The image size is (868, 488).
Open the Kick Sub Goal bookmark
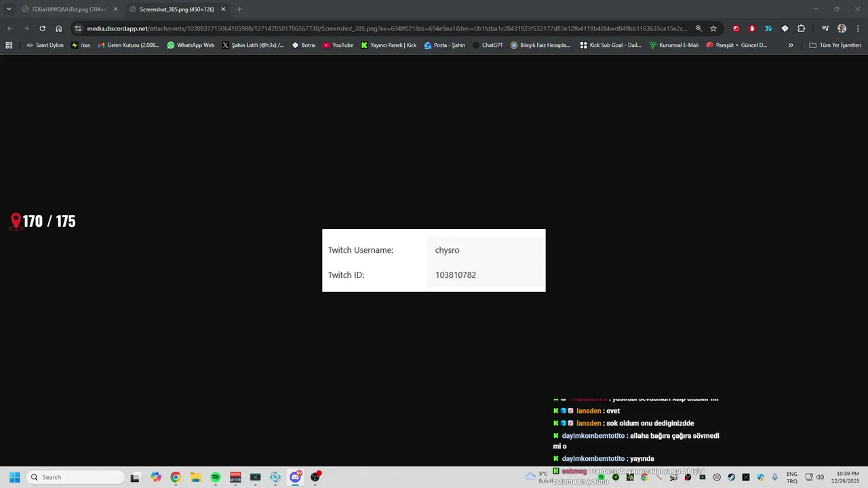tap(610, 45)
